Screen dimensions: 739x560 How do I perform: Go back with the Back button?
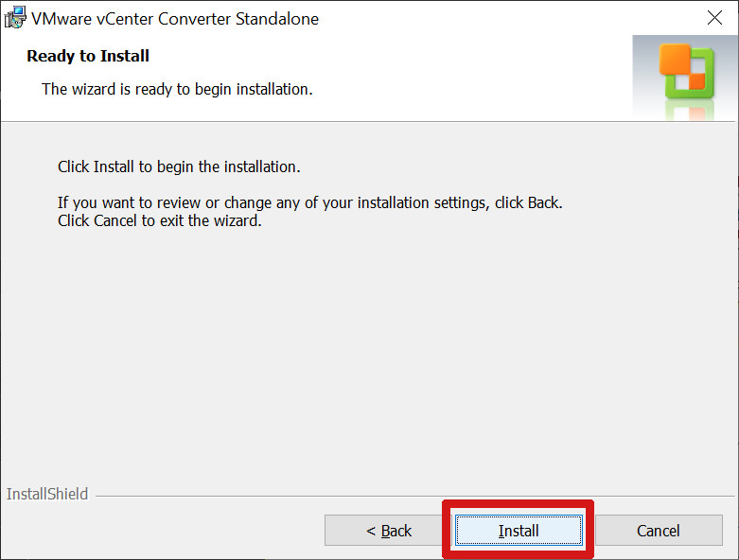388,531
